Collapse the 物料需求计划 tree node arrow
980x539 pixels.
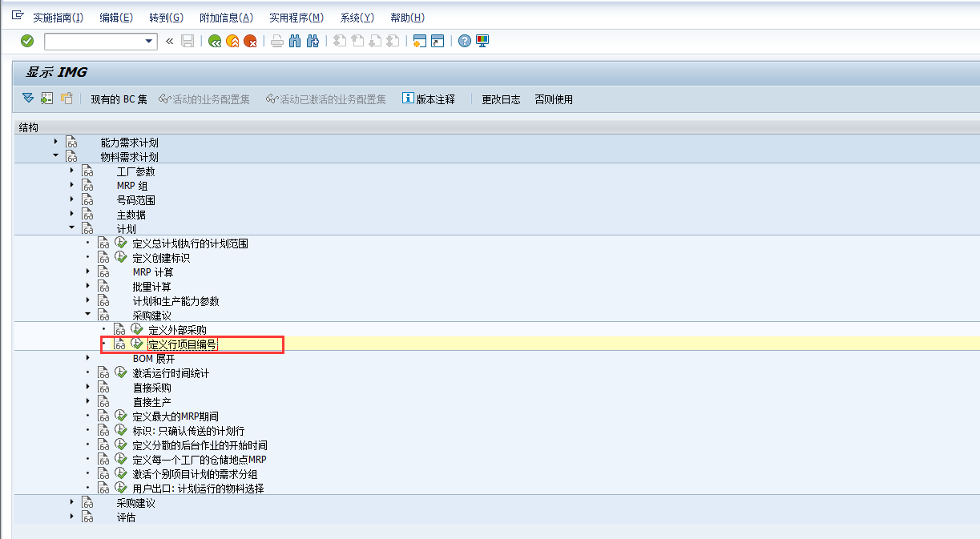point(56,155)
